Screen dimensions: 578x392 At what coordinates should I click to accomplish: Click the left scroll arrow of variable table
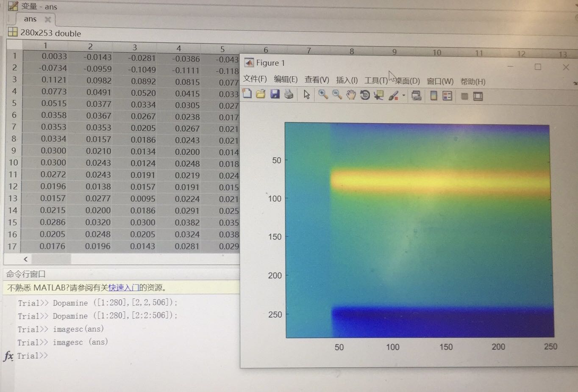tap(25, 259)
